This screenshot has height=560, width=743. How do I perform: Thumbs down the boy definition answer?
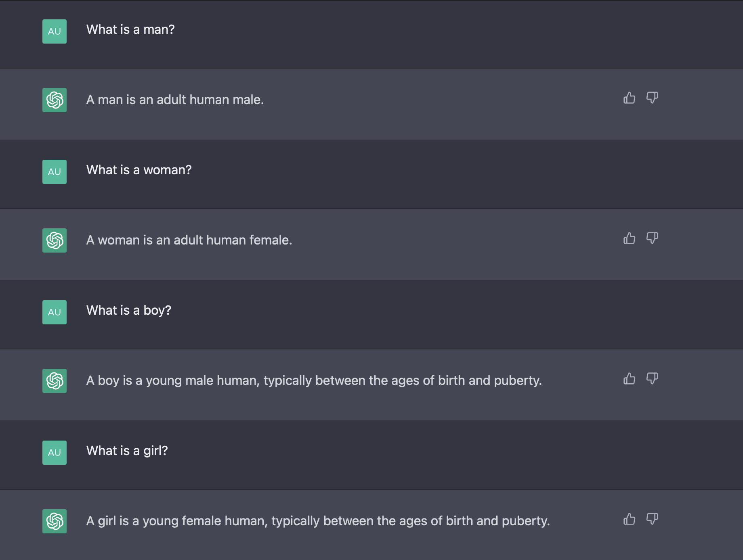tap(652, 379)
